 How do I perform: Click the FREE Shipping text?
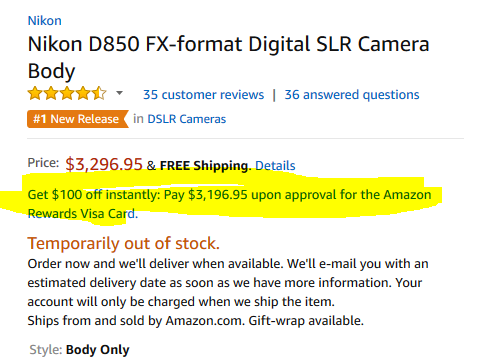pos(205,166)
